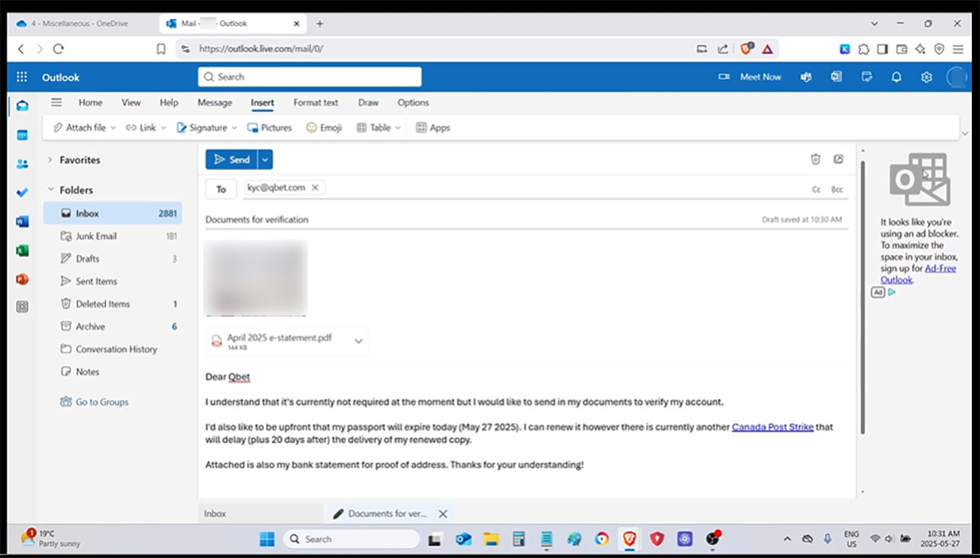Open Send options dropdown arrow
The height and width of the screenshot is (558, 980).
tap(265, 159)
